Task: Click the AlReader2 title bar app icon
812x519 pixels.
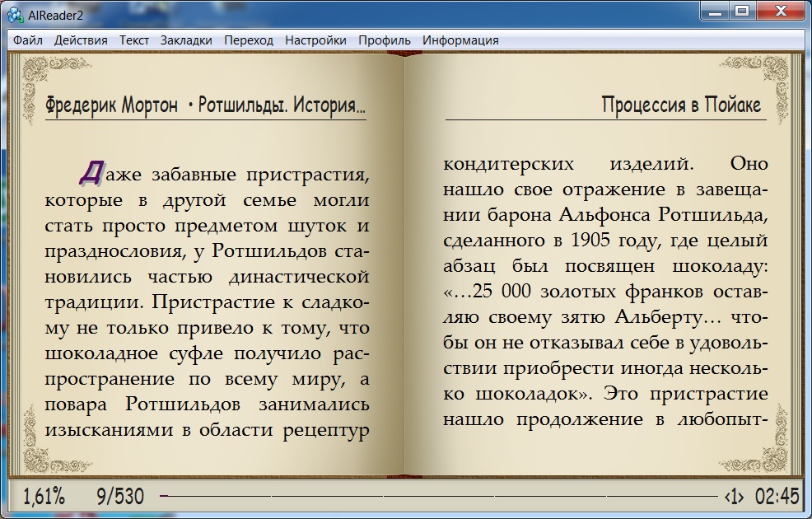Action: point(16,15)
